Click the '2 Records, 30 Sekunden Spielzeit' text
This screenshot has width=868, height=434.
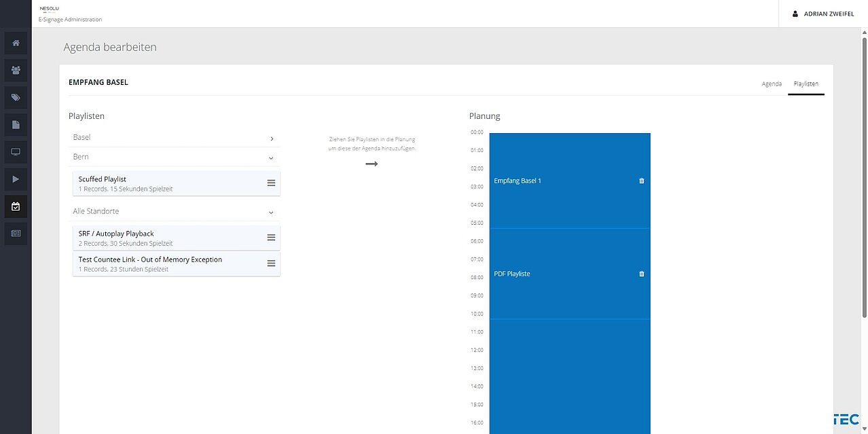pyautogui.click(x=126, y=243)
